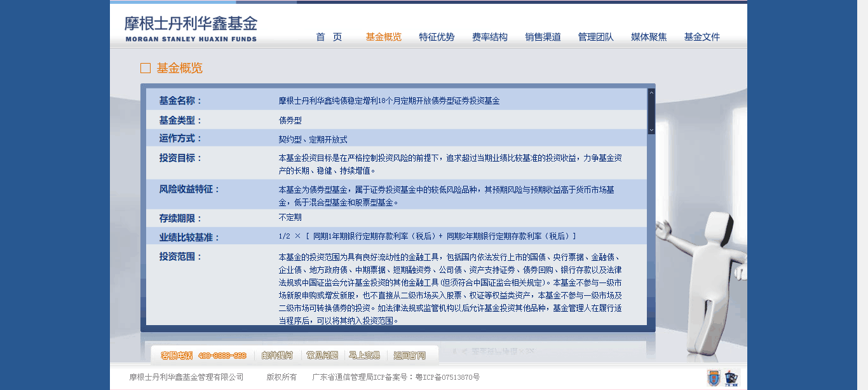Click the orange square icon beside 基金概览 heading
868x390 pixels.
(145, 67)
